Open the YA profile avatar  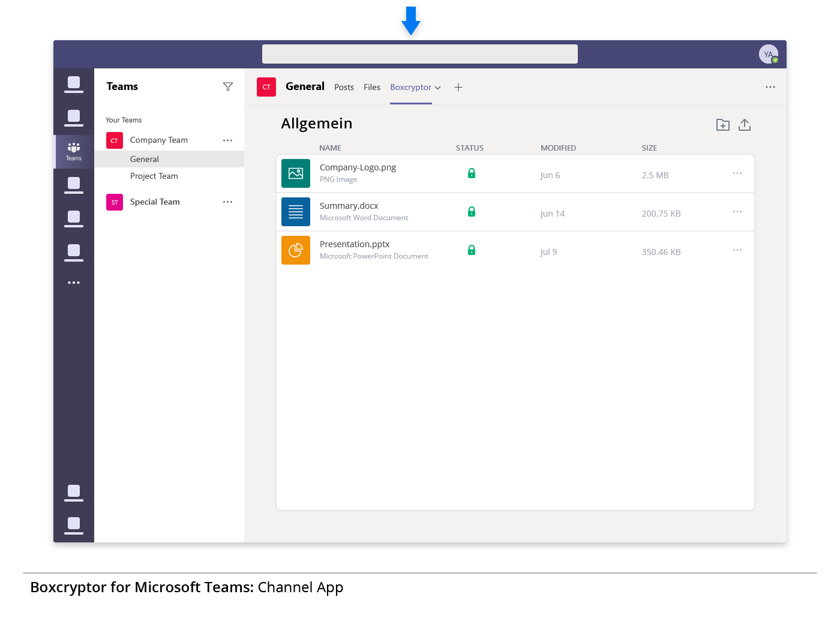pyautogui.click(x=769, y=54)
